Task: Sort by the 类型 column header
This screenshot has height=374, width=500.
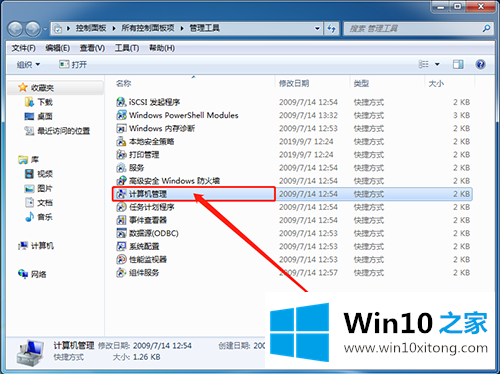Action: pyautogui.click(x=361, y=83)
